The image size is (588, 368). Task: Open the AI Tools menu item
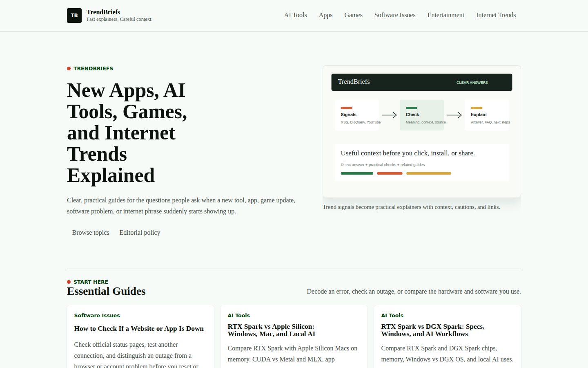tap(296, 15)
